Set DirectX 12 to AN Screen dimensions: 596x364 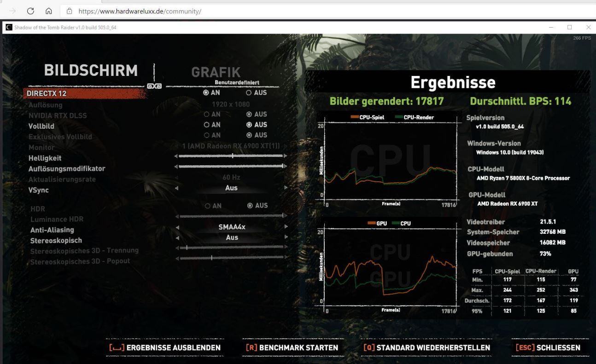(x=212, y=92)
